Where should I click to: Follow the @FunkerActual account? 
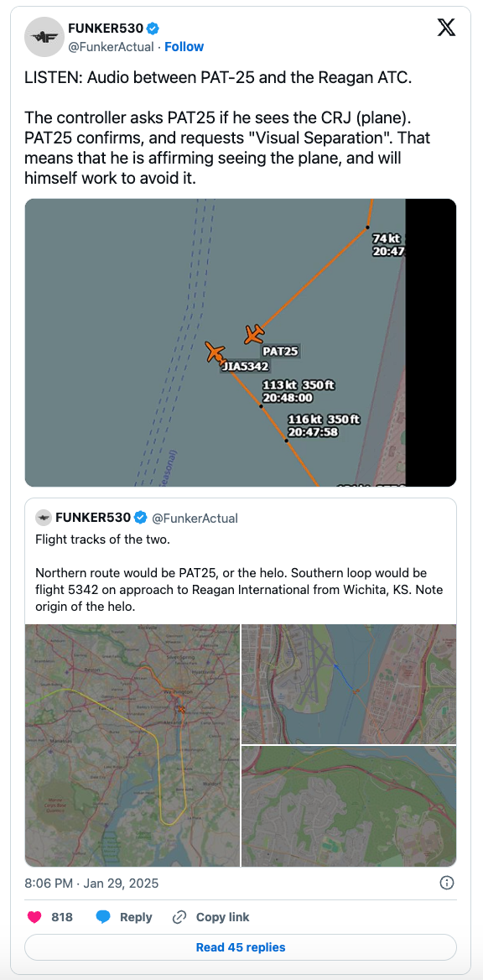[x=184, y=47]
